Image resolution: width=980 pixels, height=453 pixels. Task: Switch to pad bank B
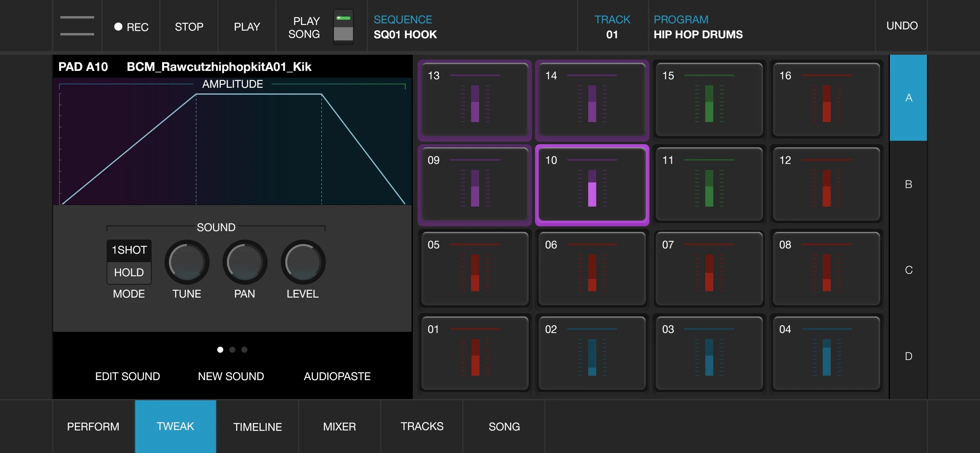pos(908,184)
